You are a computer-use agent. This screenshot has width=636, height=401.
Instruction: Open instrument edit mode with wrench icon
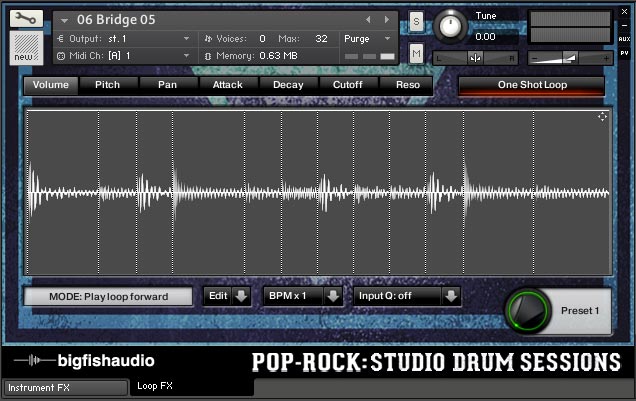26,19
